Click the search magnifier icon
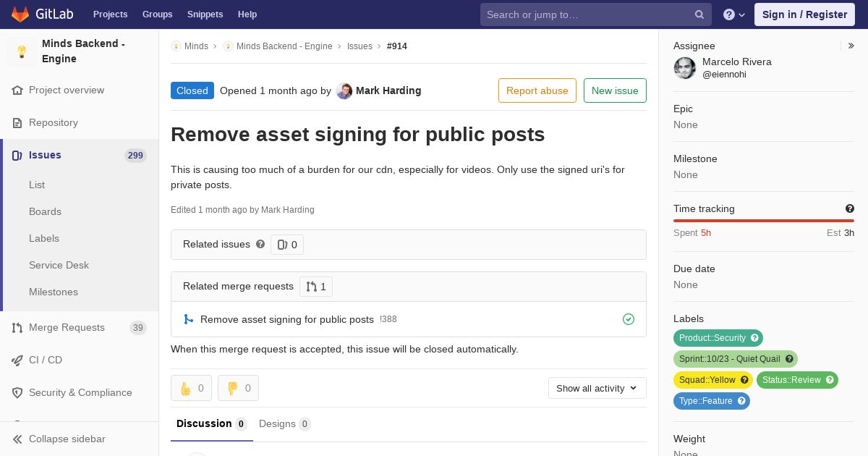 tap(699, 14)
